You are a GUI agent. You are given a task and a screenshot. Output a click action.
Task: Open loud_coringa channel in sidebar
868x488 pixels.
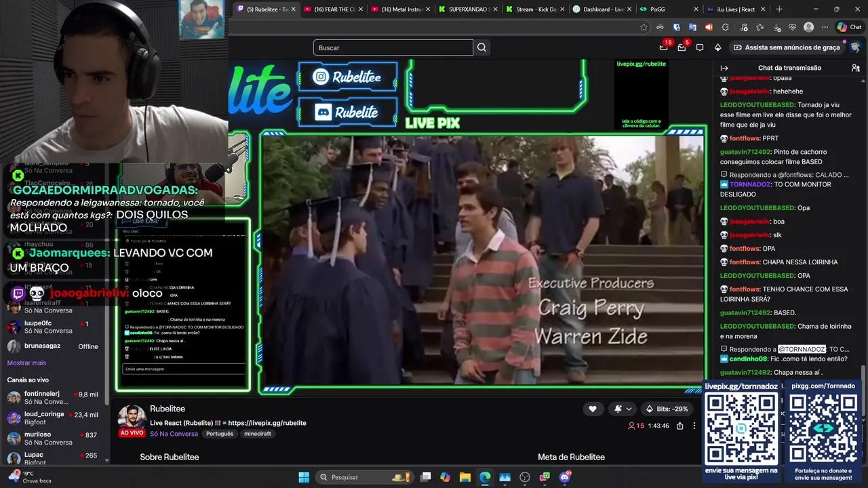(53, 418)
